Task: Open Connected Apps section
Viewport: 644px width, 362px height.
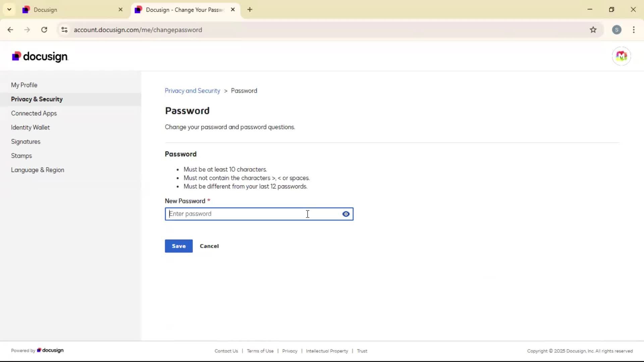Action: coord(34,113)
